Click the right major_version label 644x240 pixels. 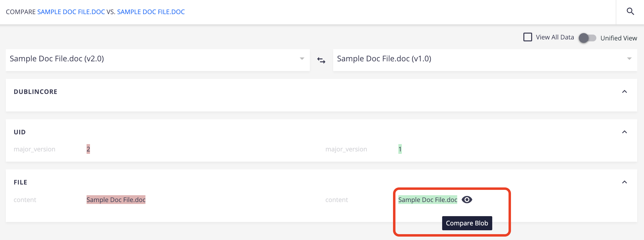tap(346, 149)
